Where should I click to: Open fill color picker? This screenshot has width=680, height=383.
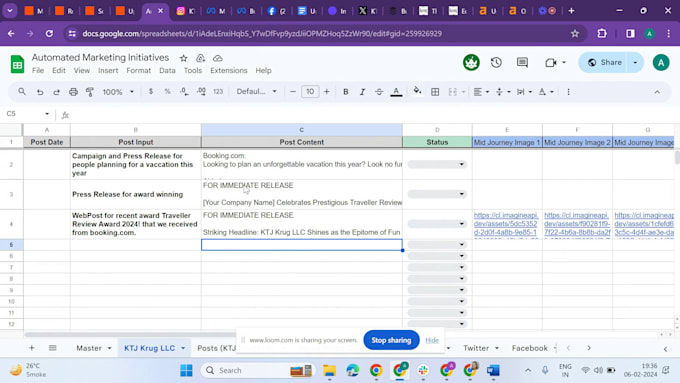coord(417,91)
